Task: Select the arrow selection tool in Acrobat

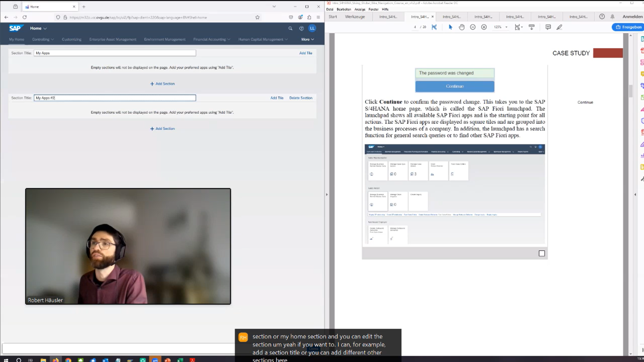Action: (450, 27)
